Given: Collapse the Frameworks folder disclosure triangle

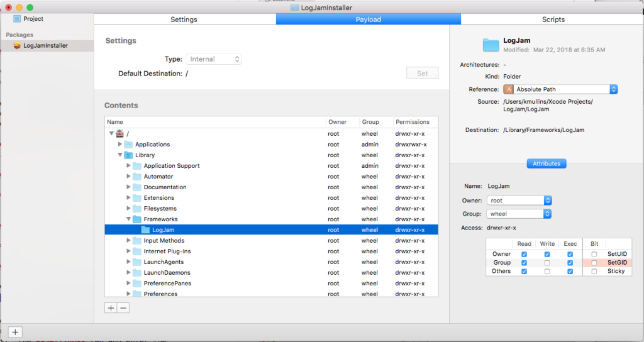Looking at the screenshot, I should pyautogui.click(x=129, y=219).
